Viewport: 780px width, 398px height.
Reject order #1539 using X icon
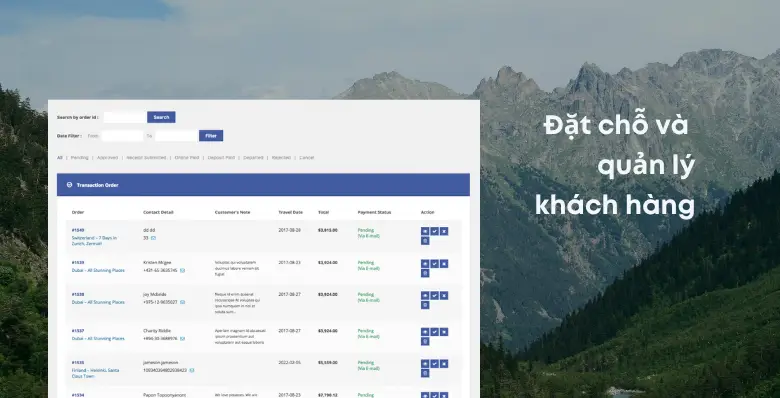click(444, 264)
